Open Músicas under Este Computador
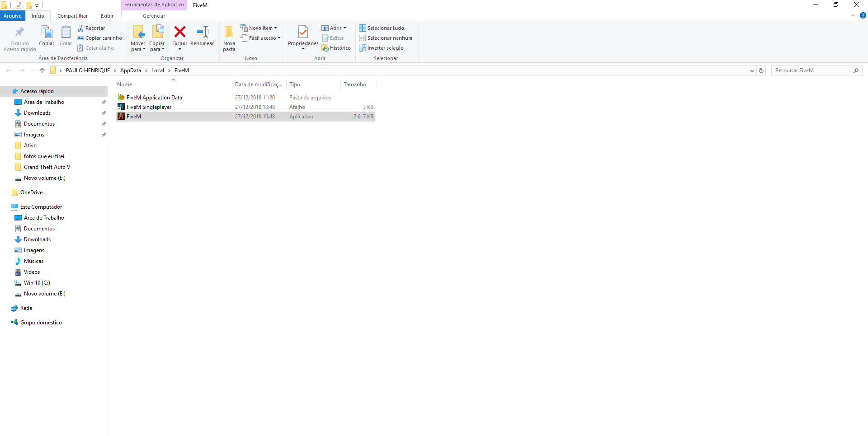 click(x=33, y=261)
